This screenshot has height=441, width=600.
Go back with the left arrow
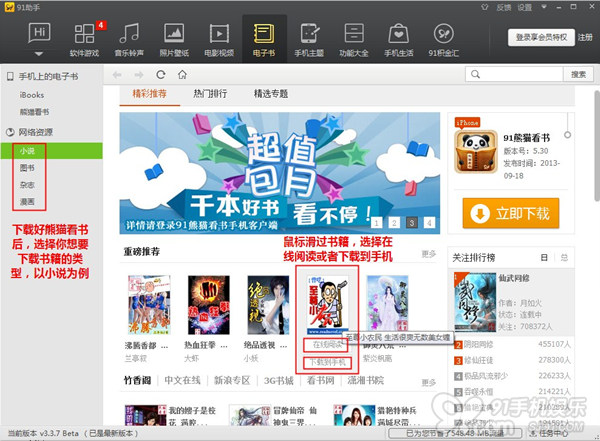pyautogui.click(x=117, y=75)
